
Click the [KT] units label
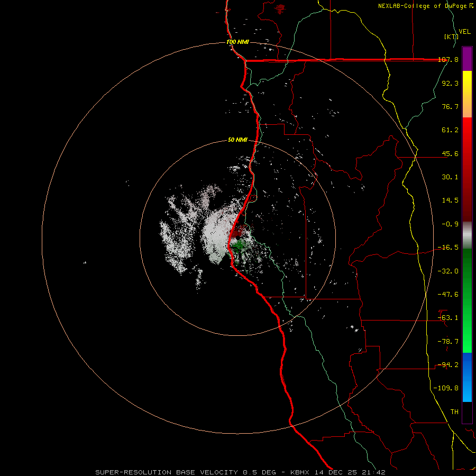[451, 36]
